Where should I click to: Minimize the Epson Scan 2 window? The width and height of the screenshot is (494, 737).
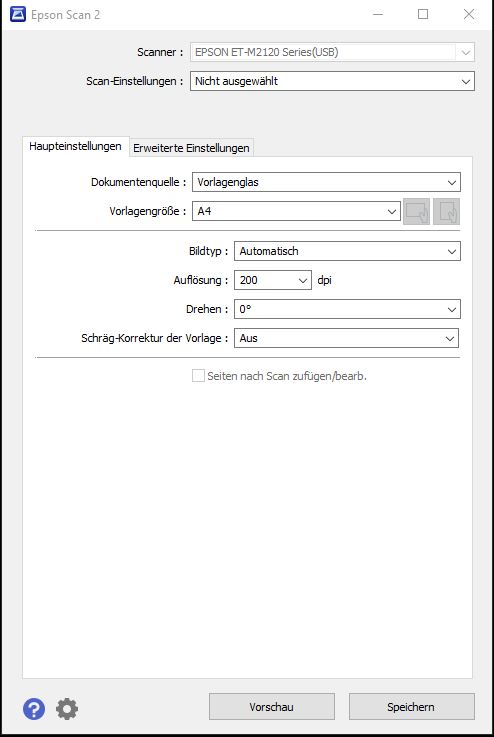point(378,15)
